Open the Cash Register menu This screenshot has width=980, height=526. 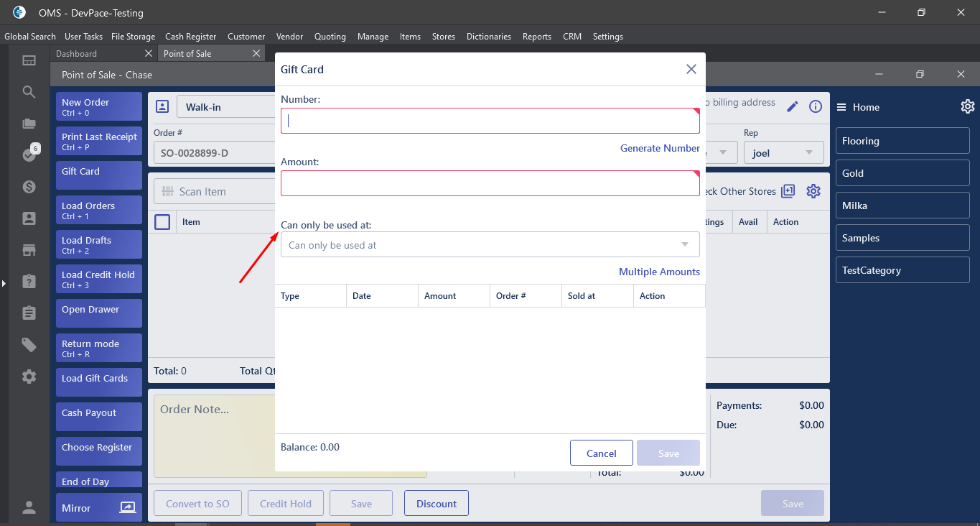[191, 37]
